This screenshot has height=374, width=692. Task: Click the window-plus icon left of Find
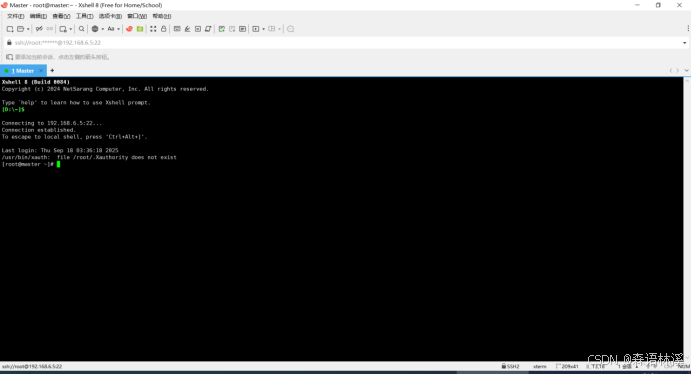[x=63, y=29]
